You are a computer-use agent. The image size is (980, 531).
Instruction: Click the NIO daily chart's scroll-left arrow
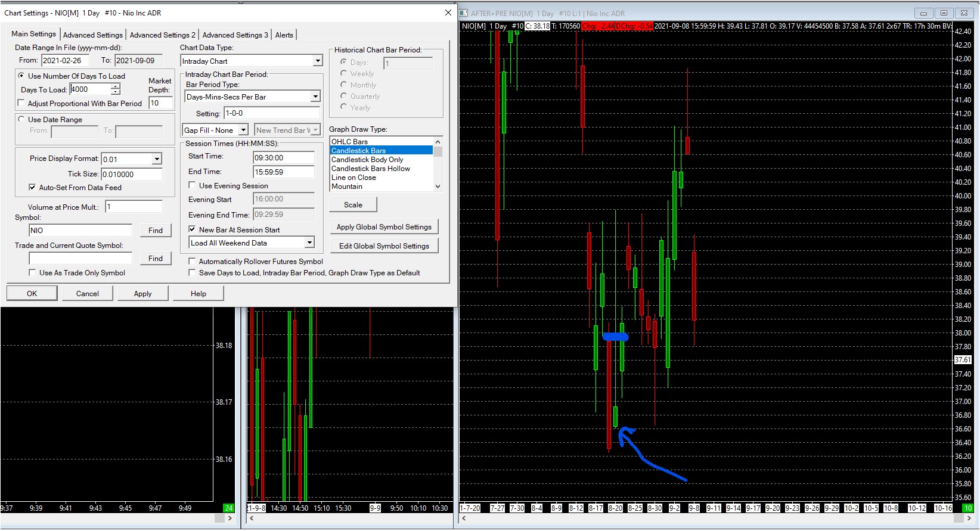click(x=464, y=518)
